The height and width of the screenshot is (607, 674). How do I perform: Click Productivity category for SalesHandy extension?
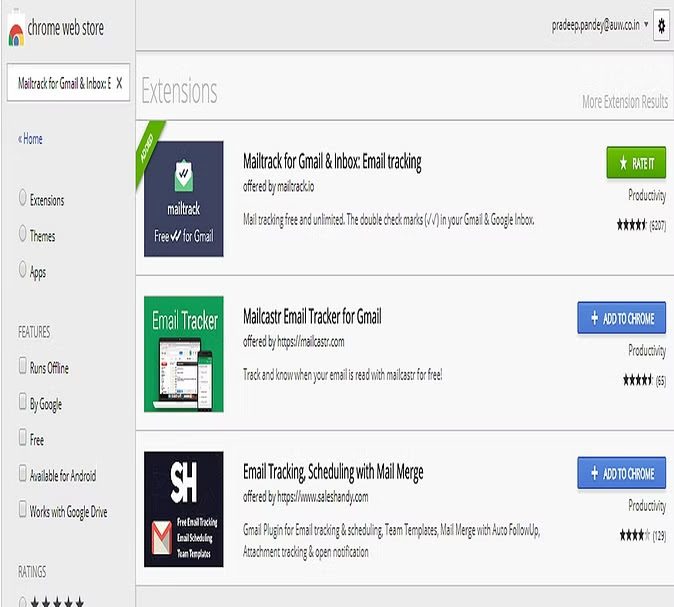pos(647,506)
